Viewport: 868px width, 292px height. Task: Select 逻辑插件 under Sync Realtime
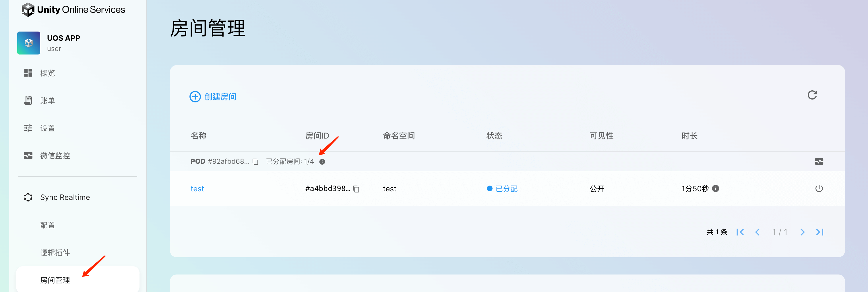coord(55,253)
